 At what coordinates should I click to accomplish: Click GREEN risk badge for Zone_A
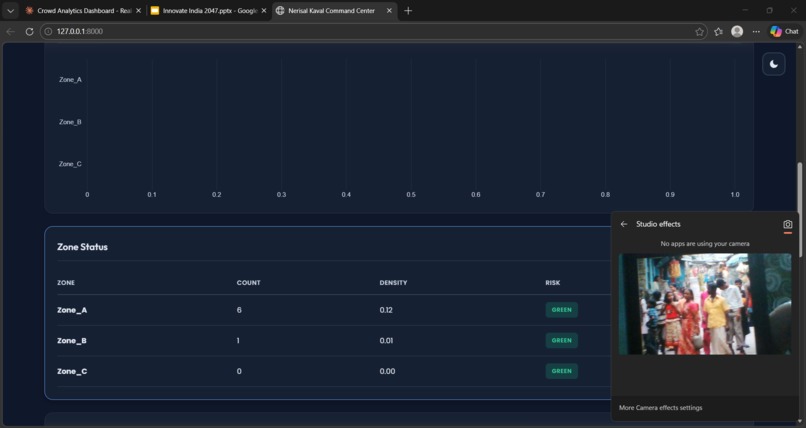coord(561,310)
